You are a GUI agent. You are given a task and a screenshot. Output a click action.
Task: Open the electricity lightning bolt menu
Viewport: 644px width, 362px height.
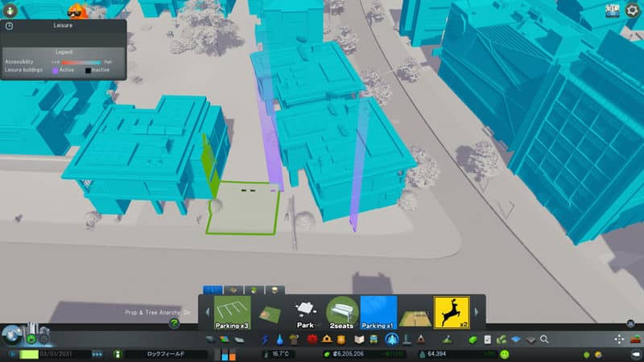click(x=266, y=340)
